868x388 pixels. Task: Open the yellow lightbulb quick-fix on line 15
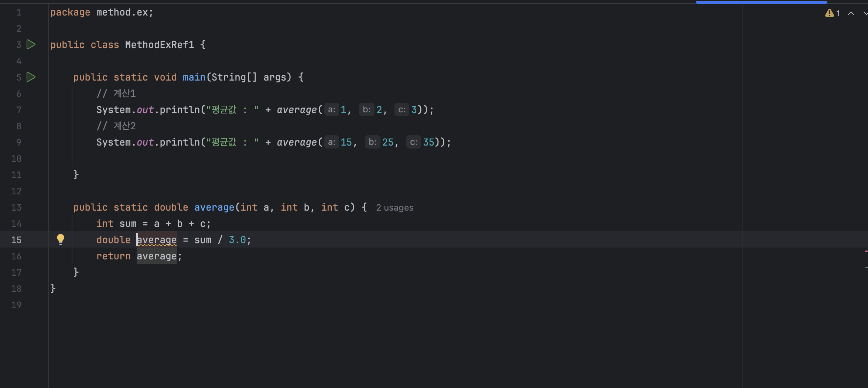[x=61, y=239]
